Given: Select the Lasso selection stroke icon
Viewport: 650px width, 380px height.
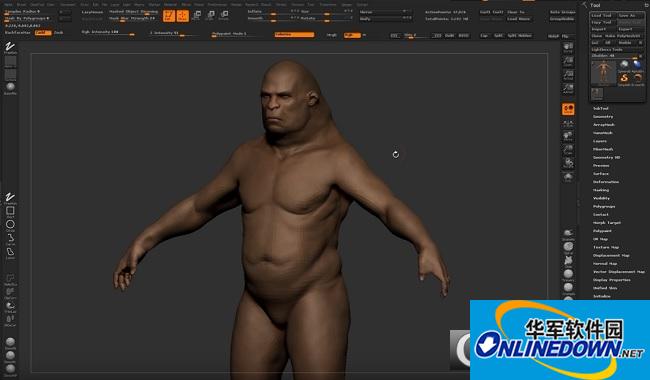Looking at the screenshot, I should point(10,253).
